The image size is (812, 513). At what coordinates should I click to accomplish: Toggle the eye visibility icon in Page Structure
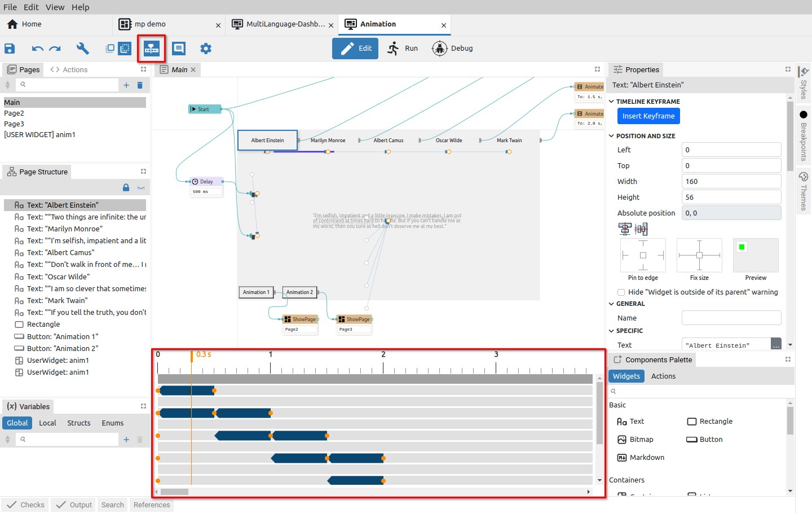(x=141, y=187)
